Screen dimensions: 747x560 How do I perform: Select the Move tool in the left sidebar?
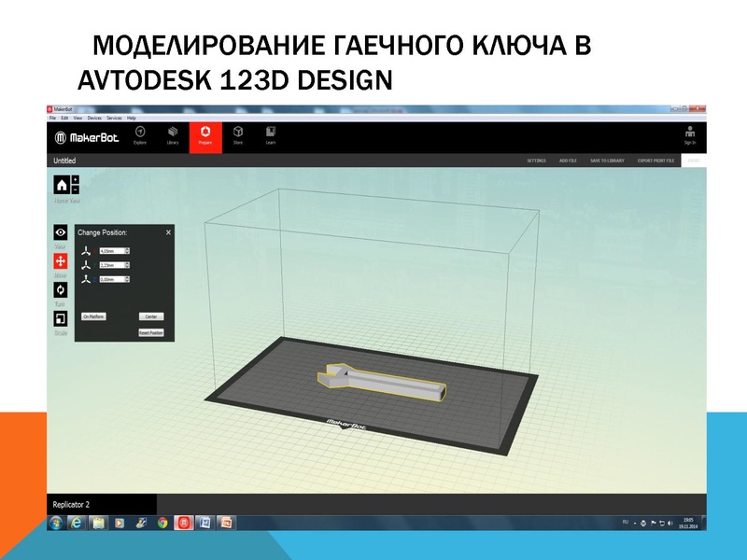pyautogui.click(x=59, y=262)
